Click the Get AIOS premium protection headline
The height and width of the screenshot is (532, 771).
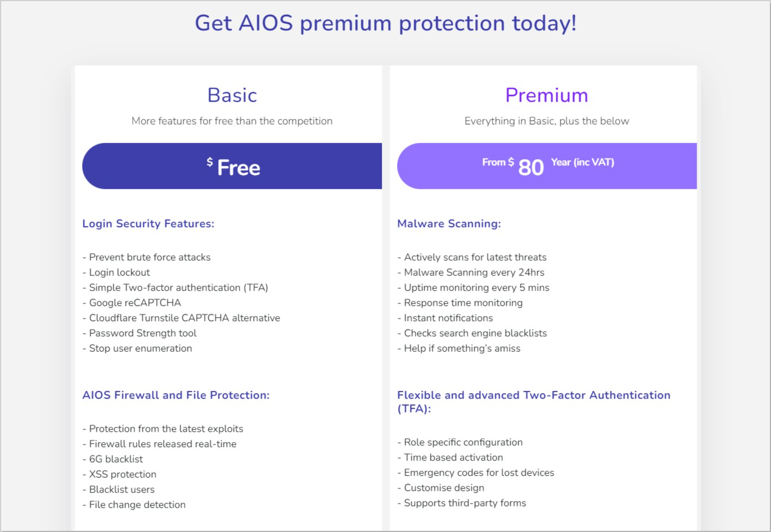pyautogui.click(x=385, y=23)
